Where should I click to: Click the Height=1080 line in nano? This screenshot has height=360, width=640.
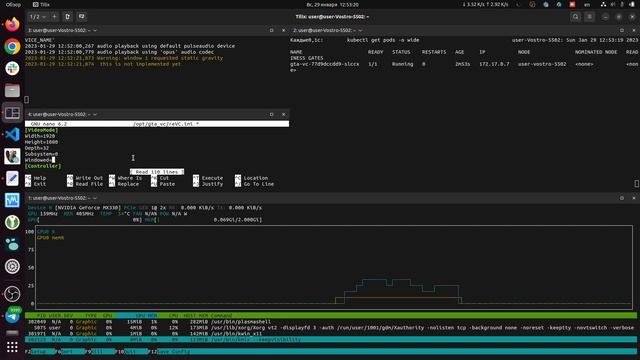[x=41, y=142]
